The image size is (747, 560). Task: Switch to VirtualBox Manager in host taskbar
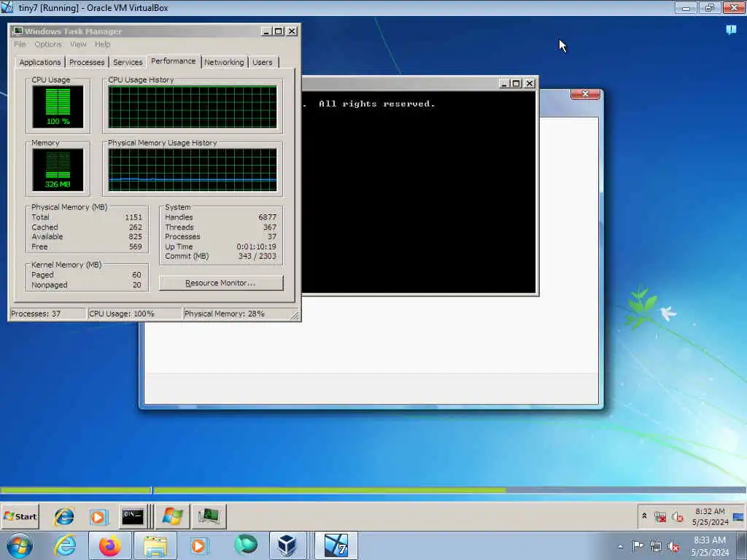click(287, 545)
